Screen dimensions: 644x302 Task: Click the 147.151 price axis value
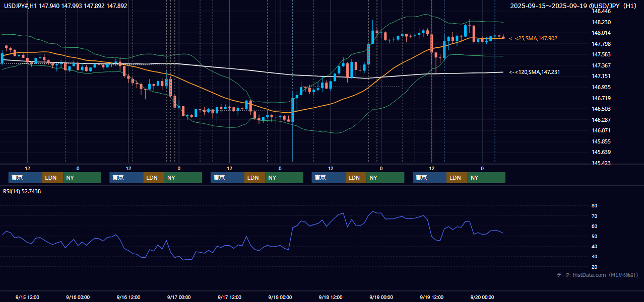click(x=601, y=76)
